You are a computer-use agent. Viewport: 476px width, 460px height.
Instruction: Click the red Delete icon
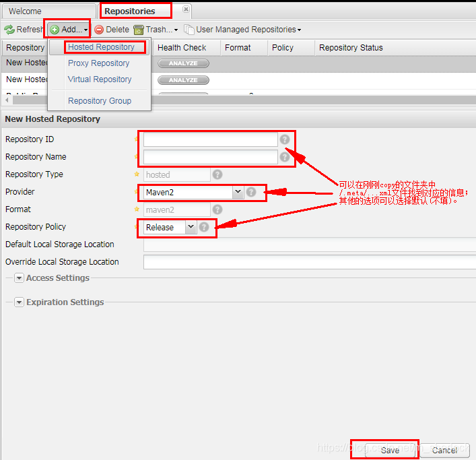[99, 30]
